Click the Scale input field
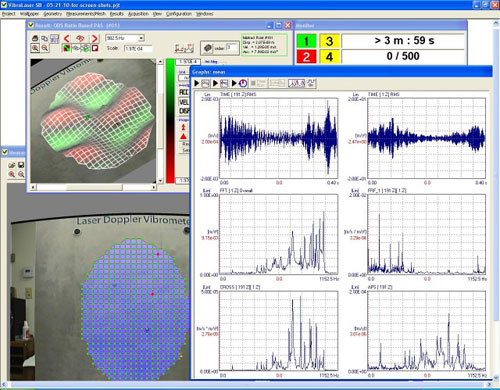 (138, 49)
